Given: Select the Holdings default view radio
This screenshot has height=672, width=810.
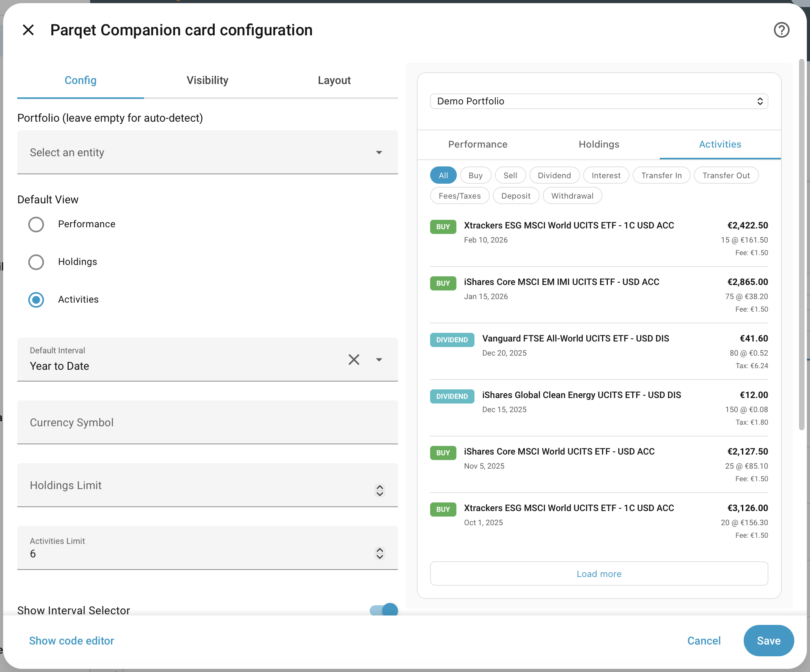Looking at the screenshot, I should pos(36,262).
